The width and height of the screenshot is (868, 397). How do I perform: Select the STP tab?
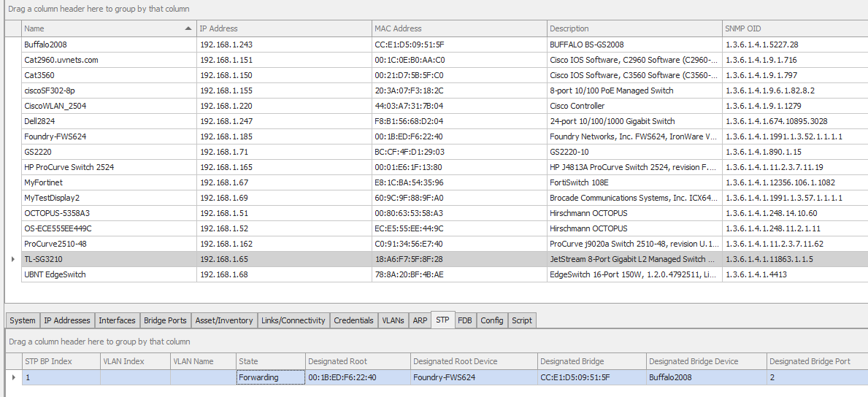pyautogui.click(x=443, y=320)
